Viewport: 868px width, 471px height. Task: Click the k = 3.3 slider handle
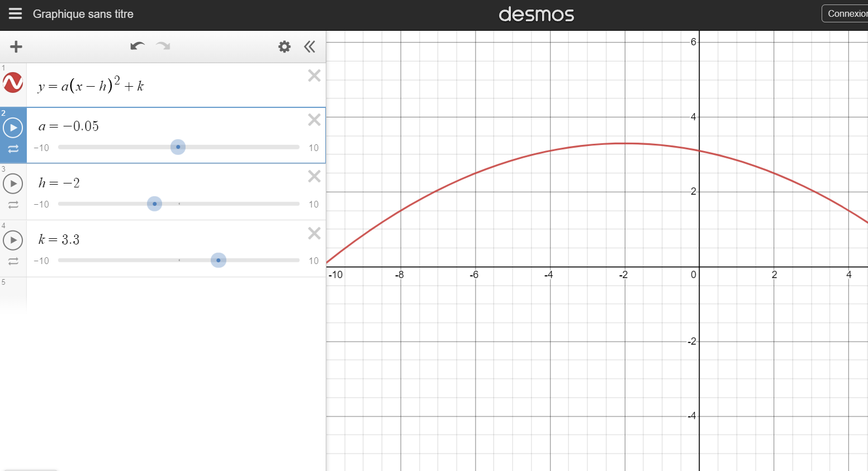tap(218, 260)
